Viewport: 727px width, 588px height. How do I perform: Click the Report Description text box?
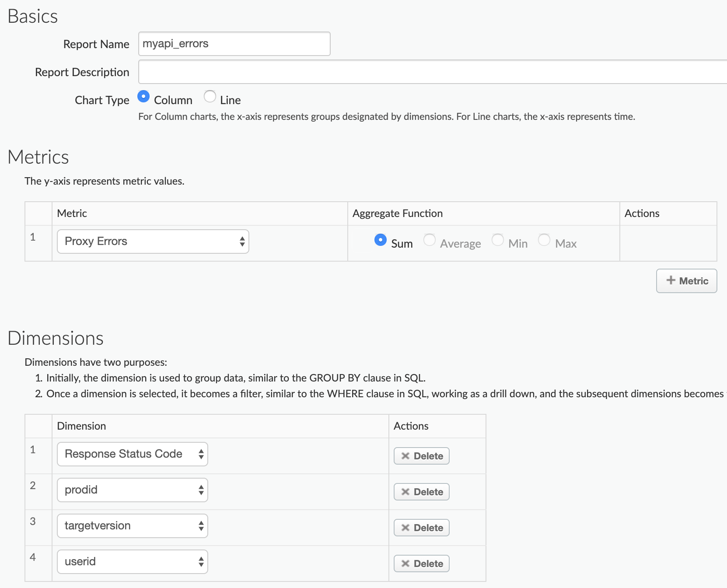[x=432, y=72]
